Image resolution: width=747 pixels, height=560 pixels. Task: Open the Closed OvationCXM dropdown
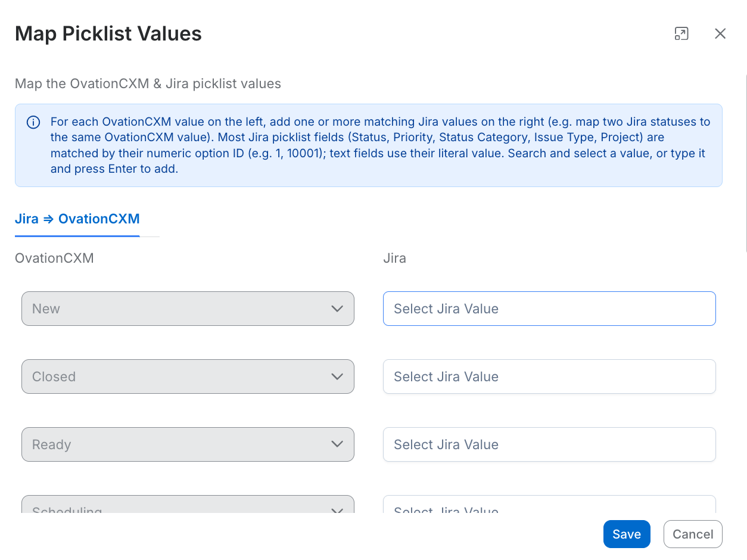[188, 377]
